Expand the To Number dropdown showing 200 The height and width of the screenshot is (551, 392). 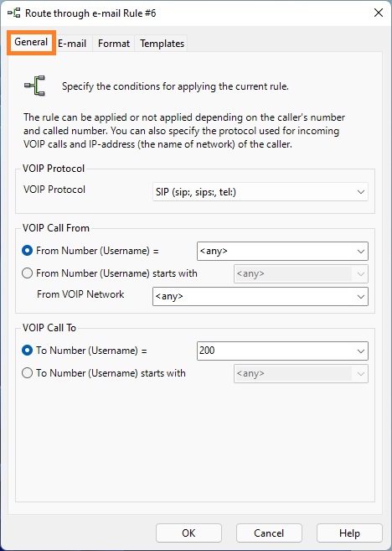pos(361,351)
